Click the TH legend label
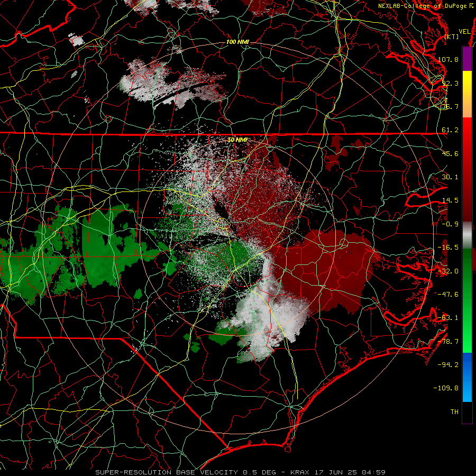 tap(454, 412)
